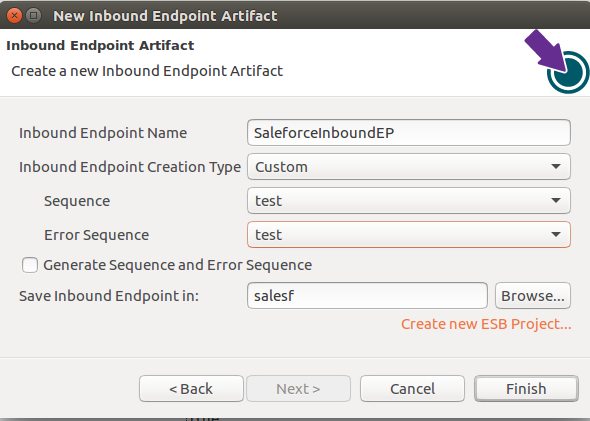Screen dimensions: 590x421
Task: Open the Create new ESB Project link
Action: coord(486,324)
